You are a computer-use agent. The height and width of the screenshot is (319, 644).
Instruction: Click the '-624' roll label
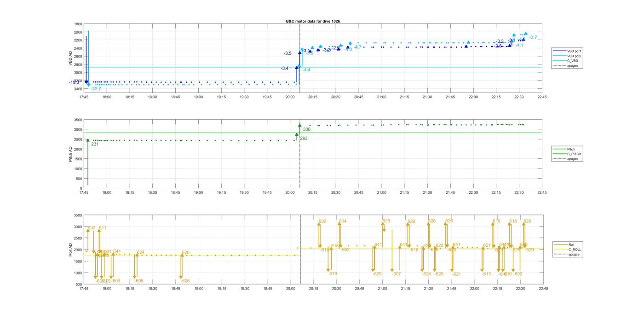(x=426, y=274)
